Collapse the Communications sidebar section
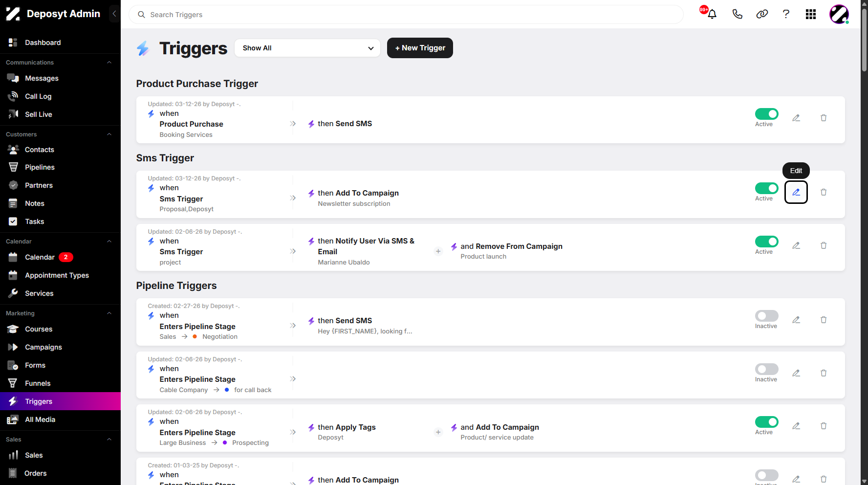 point(109,63)
